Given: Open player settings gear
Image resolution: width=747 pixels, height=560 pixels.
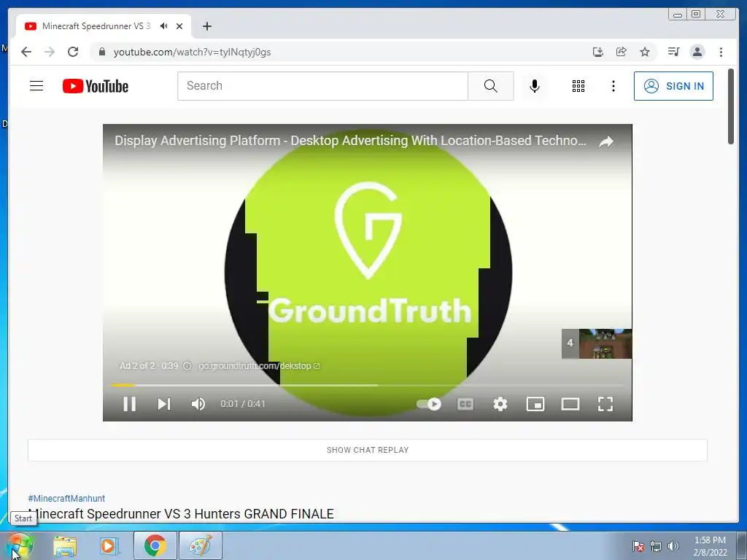Looking at the screenshot, I should click(500, 404).
